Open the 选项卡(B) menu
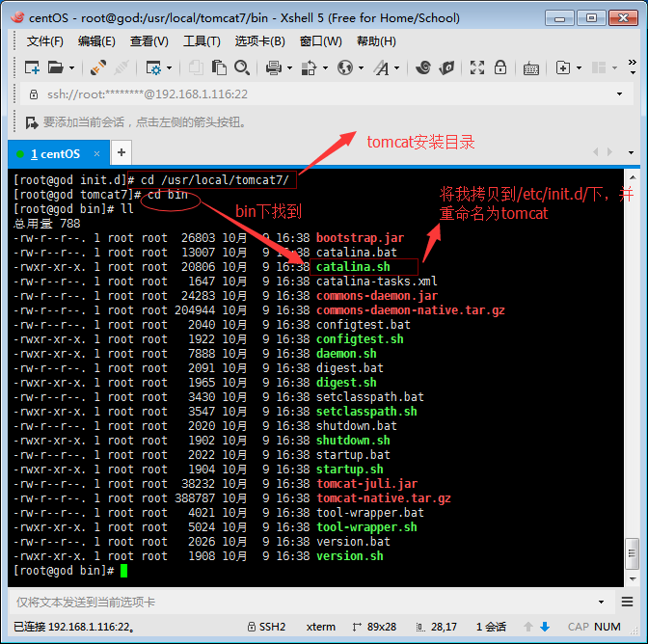The height and width of the screenshot is (644, 648). click(x=260, y=41)
